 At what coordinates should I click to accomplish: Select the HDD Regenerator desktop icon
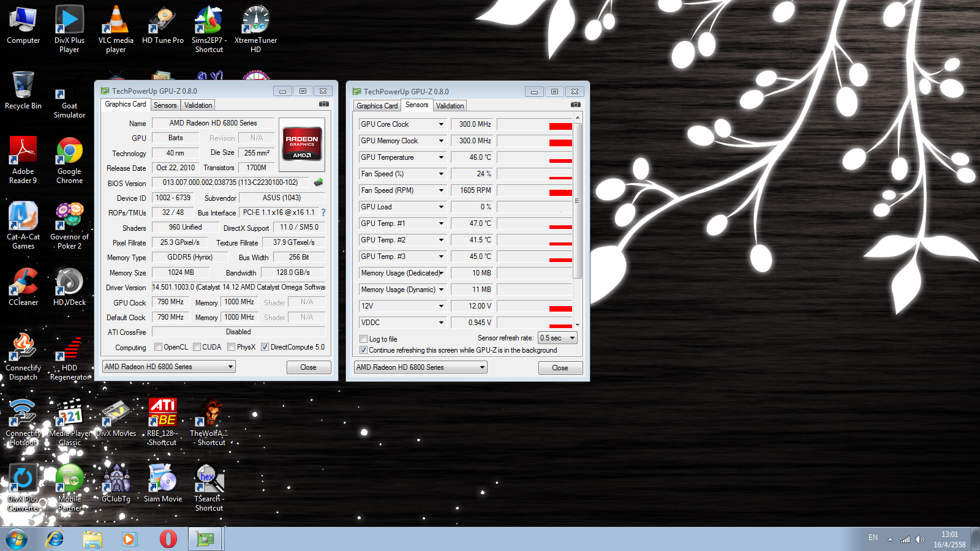click(70, 357)
